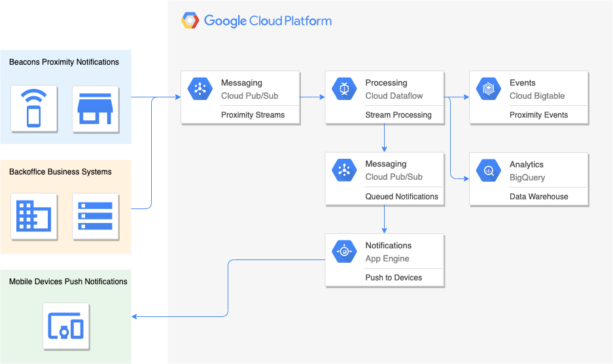Click the Push to Devices text
Image resolution: width=613 pixels, height=364 pixels.
[x=394, y=278]
